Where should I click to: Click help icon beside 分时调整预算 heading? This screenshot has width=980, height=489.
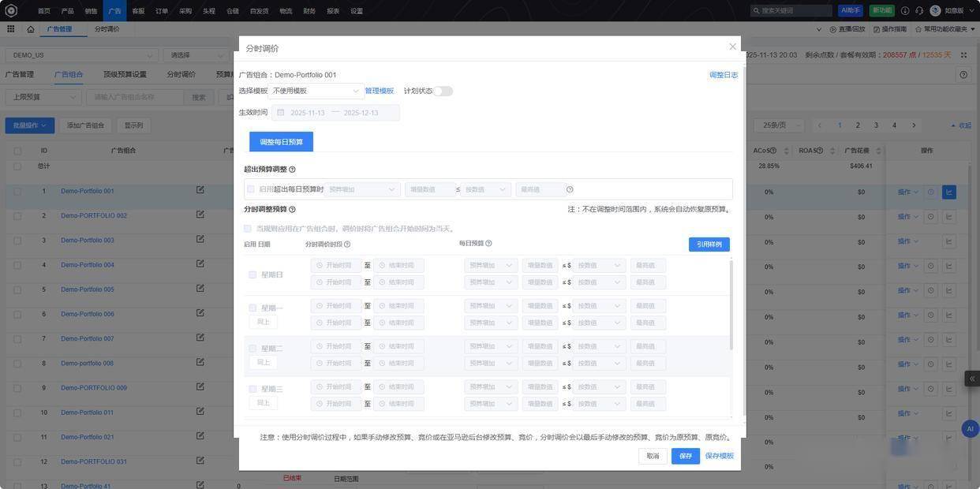tap(292, 210)
